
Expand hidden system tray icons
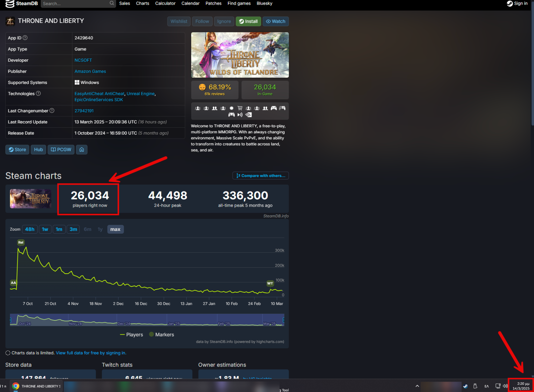pyautogui.click(x=417, y=386)
